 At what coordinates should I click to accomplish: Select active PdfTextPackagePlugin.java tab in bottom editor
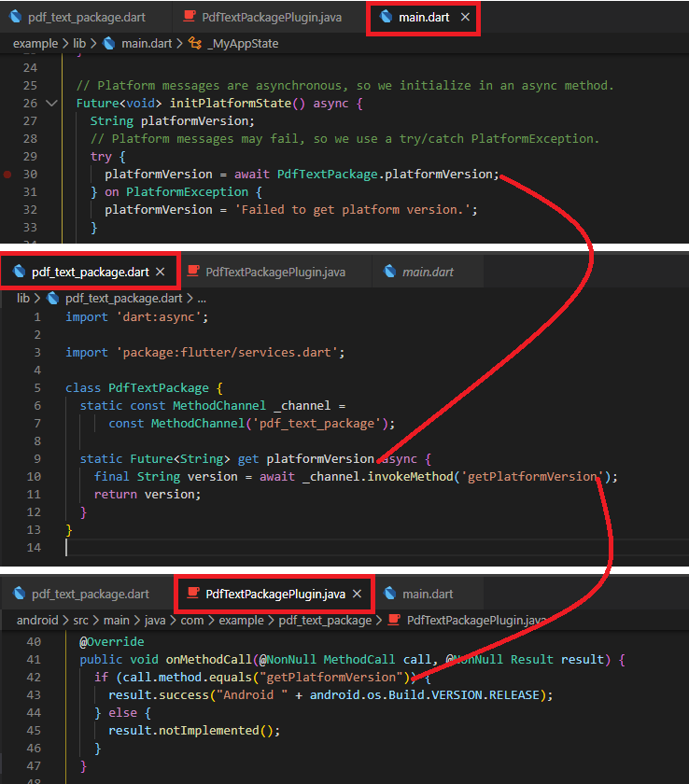pos(275,594)
